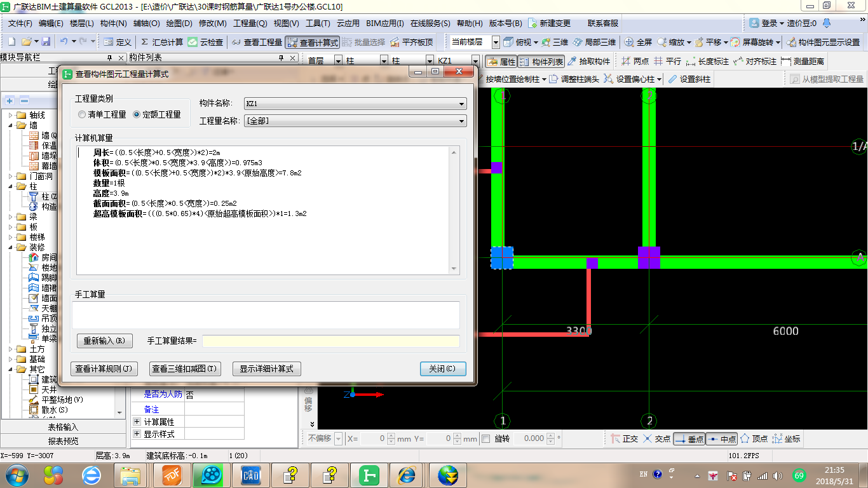Expand the 轴线 tree node

click(11, 115)
